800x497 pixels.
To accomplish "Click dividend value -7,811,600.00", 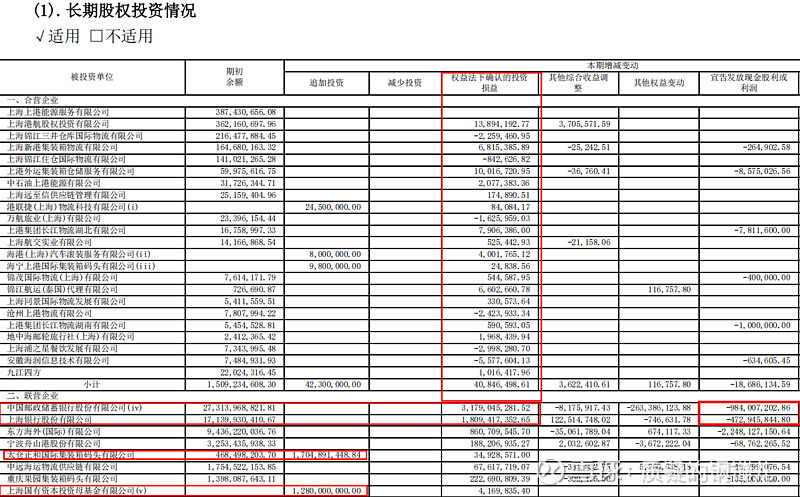I will (x=762, y=231).
